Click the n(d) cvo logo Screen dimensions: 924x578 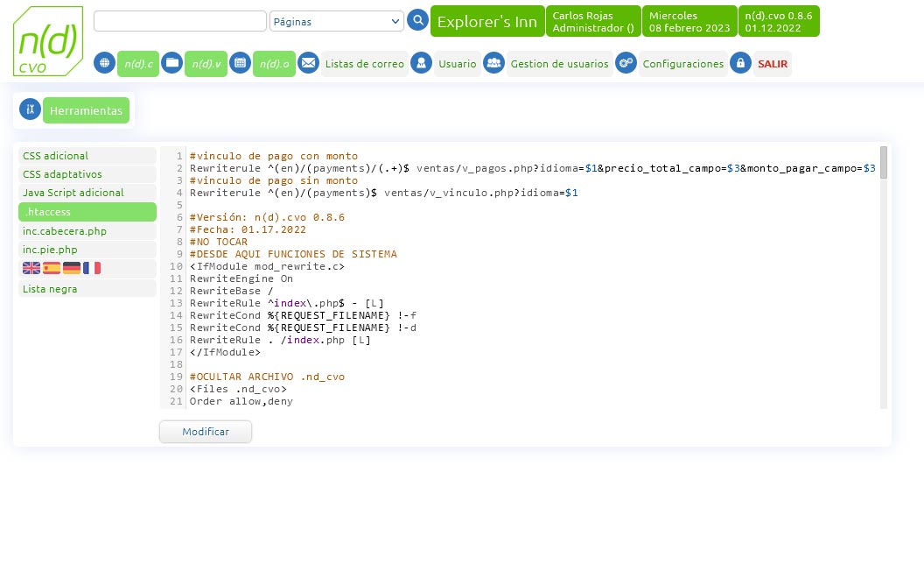click(x=48, y=41)
